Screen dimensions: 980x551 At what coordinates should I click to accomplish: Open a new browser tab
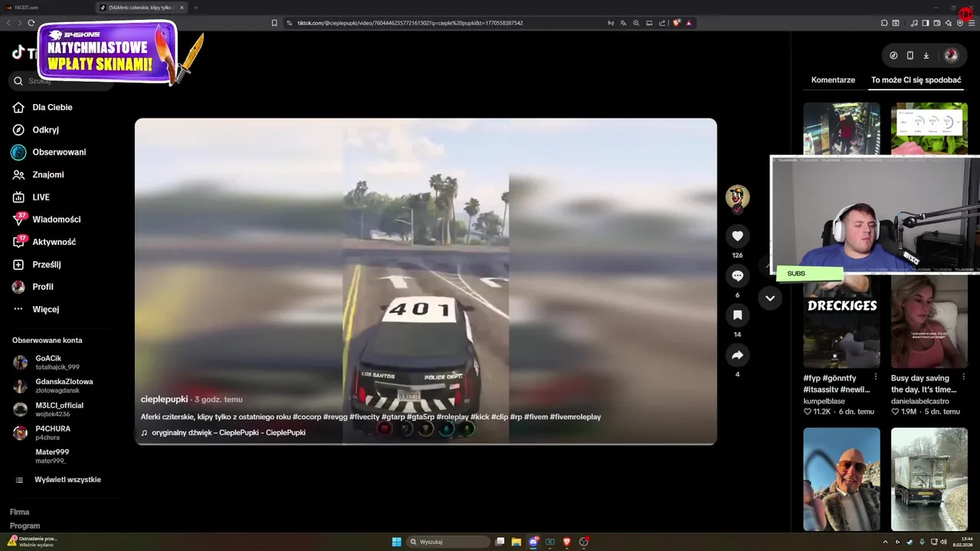pos(195,8)
